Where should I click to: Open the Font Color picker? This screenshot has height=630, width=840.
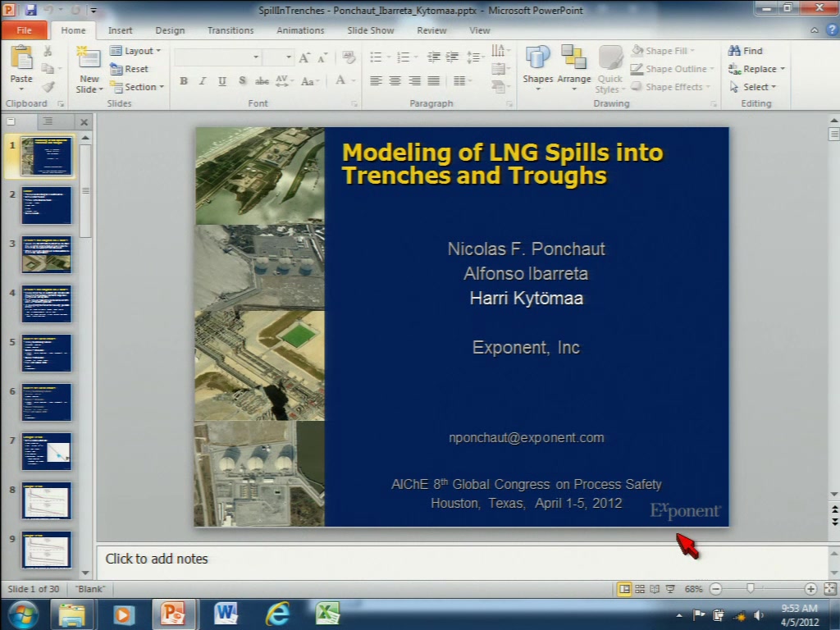345,80
